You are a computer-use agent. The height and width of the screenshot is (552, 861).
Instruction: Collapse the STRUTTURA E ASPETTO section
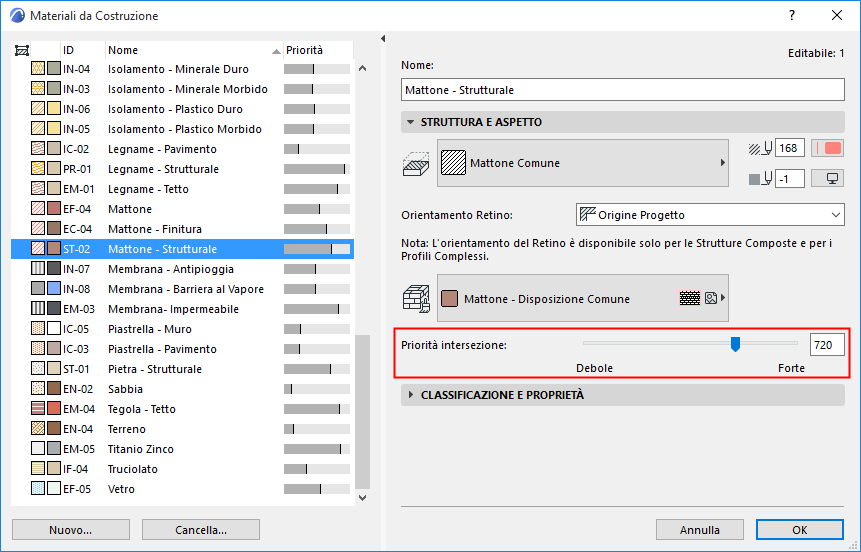pyautogui.click(x=410, y=122)
